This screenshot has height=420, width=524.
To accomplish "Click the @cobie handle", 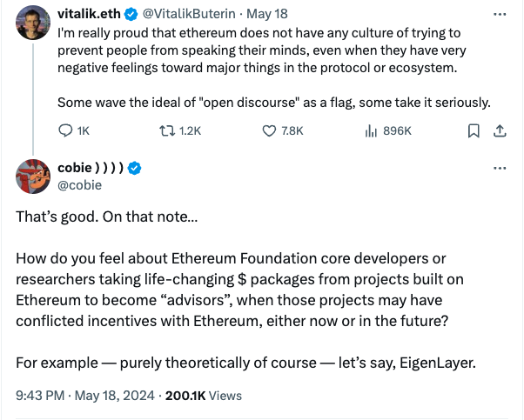I will (x=80, y=184).
